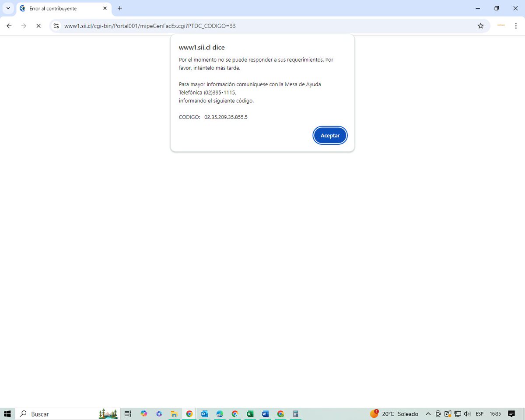This screenshot has height=420, width=525.
Task: Close the 'Error al contribuyente' tab
Action: coord(105,8)
